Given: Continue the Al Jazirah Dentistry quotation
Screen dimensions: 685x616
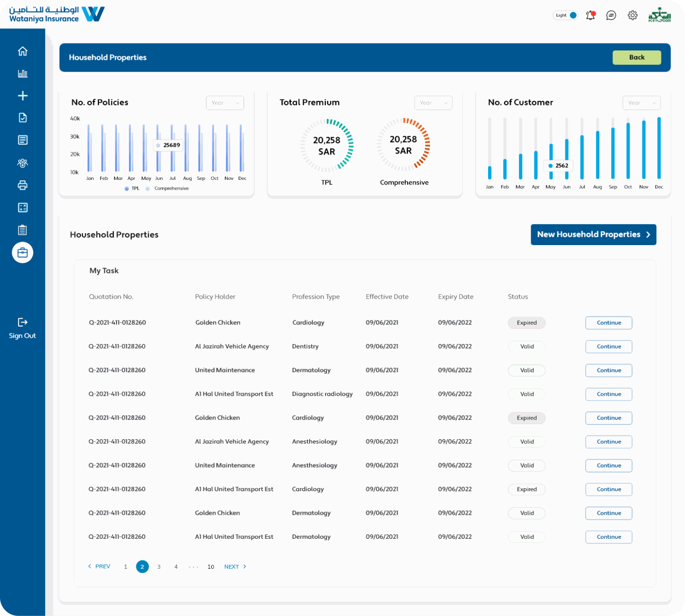Looking at the screenshot, I should point(609,346).
